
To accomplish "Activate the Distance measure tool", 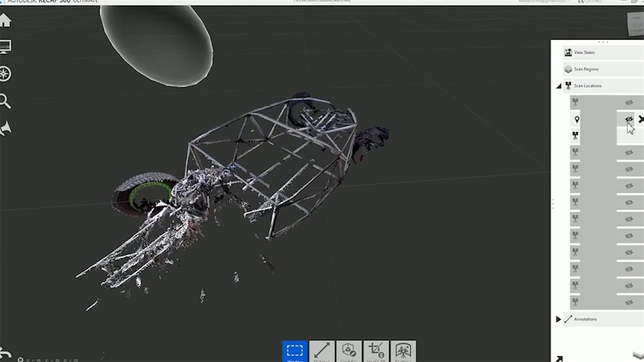I will pyautogui.click(x=322, y=351).
